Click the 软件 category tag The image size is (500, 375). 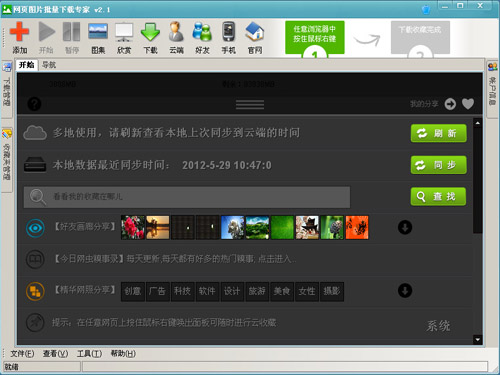pyautogui.click(x=207, y=291)
